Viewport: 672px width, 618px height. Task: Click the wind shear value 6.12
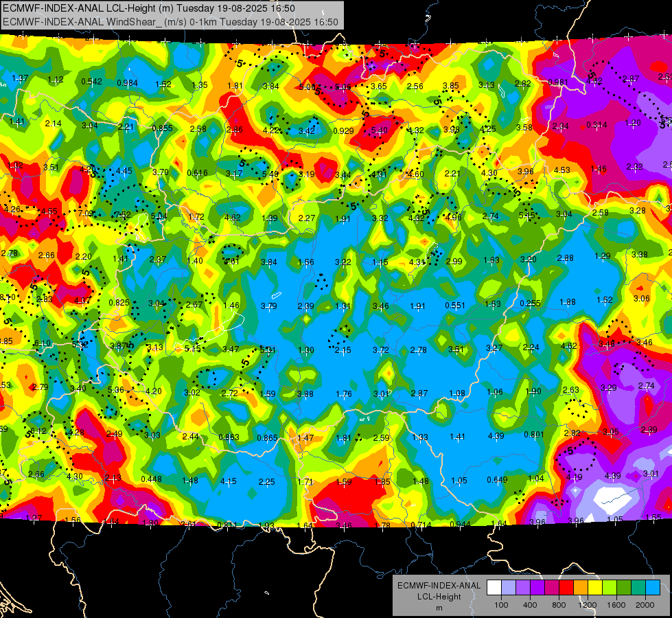[x=38, y=431]
